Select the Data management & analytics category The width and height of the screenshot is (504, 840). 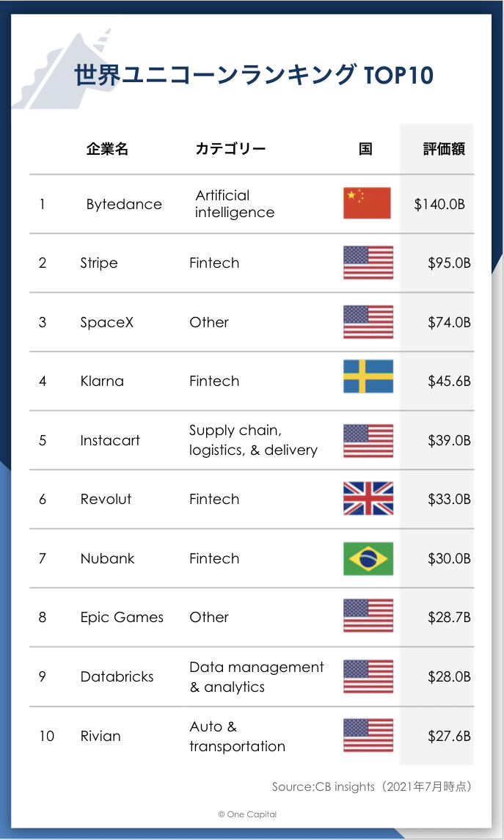pyautogui.click(x=256, y=676)
